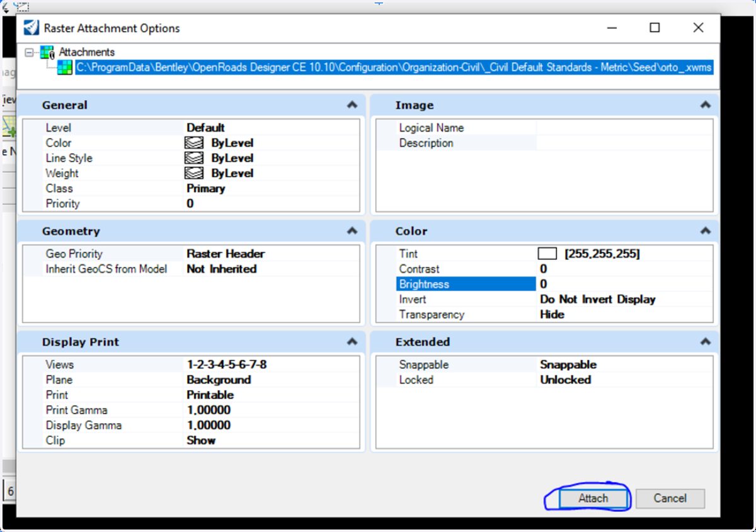This screenshot has height=532, width=756.
Task: Collapse the Color section
Action: (x=705, y=231)
